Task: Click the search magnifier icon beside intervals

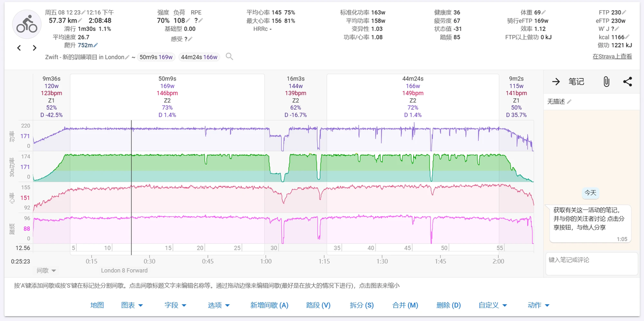Action: point(230,57)
